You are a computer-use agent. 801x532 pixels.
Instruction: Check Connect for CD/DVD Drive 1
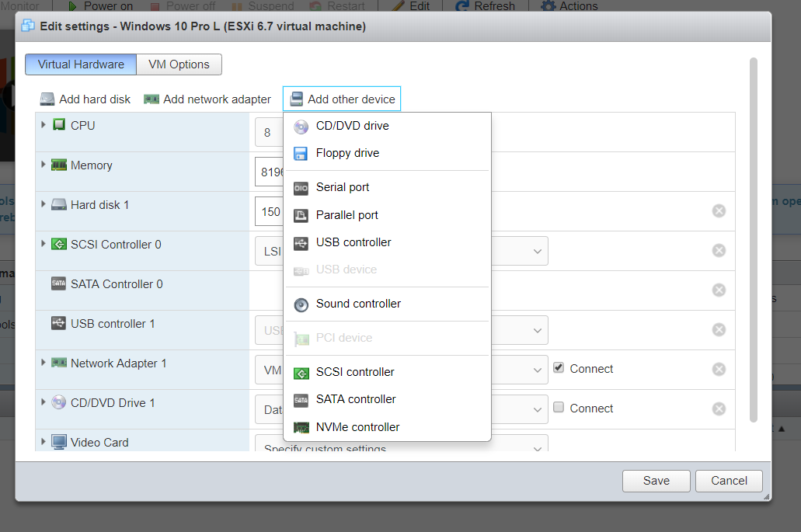(559, 408)
